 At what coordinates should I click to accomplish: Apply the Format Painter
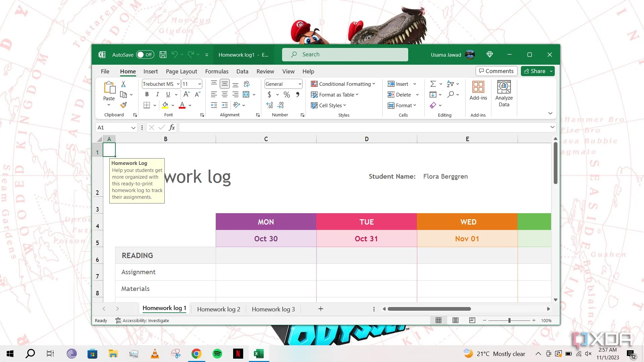pos(123,105)
